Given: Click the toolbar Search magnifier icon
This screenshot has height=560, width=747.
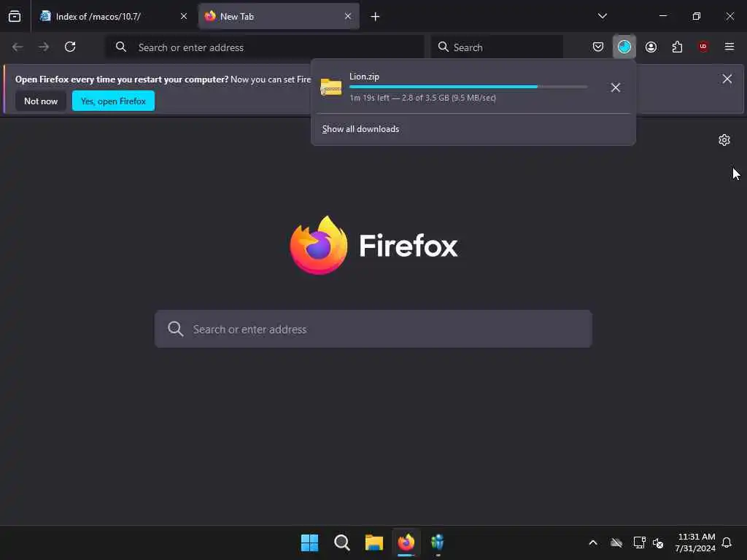Looking at the screenshot, I should pyautogui.click(x=443, y=47).
